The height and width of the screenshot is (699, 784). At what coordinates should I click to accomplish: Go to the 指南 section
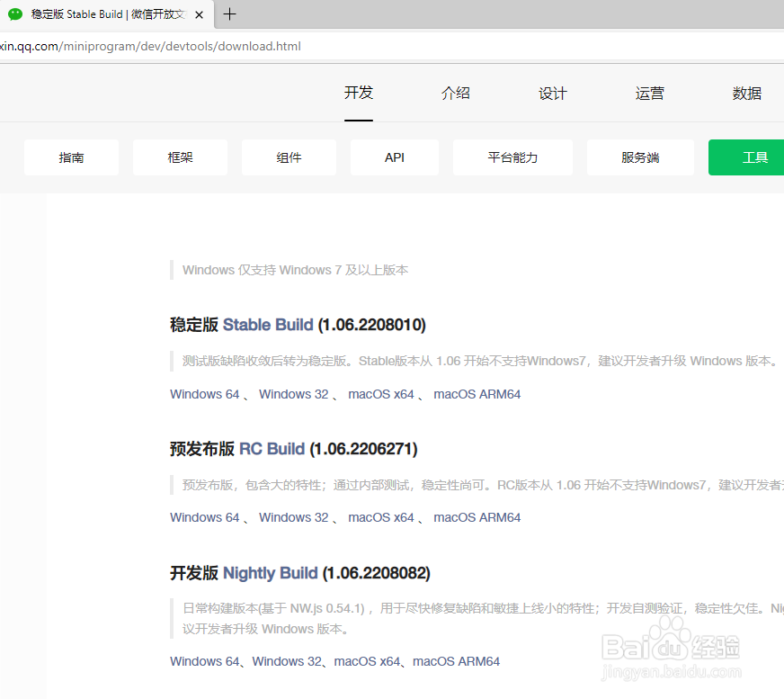coord(72,157)
